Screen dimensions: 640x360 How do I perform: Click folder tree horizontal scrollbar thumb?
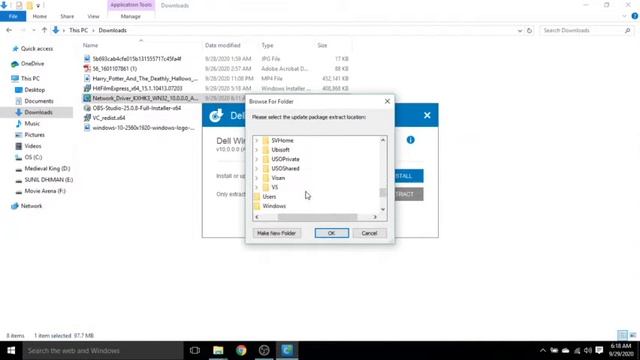coord(317,217)
